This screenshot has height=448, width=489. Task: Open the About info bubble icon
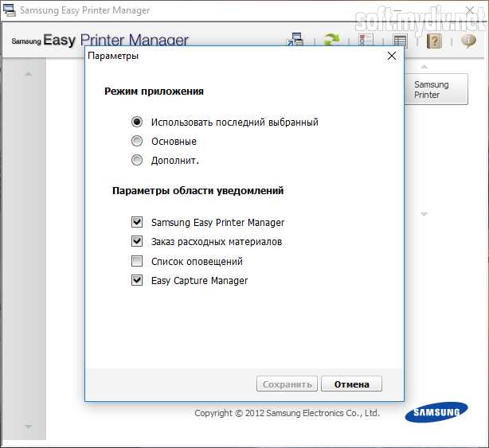pos(468,41)
